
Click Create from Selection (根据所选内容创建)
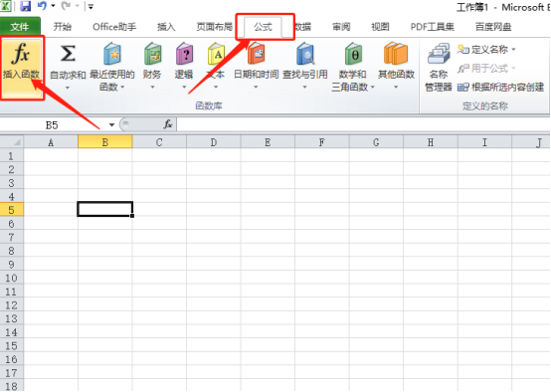[500, 87]
